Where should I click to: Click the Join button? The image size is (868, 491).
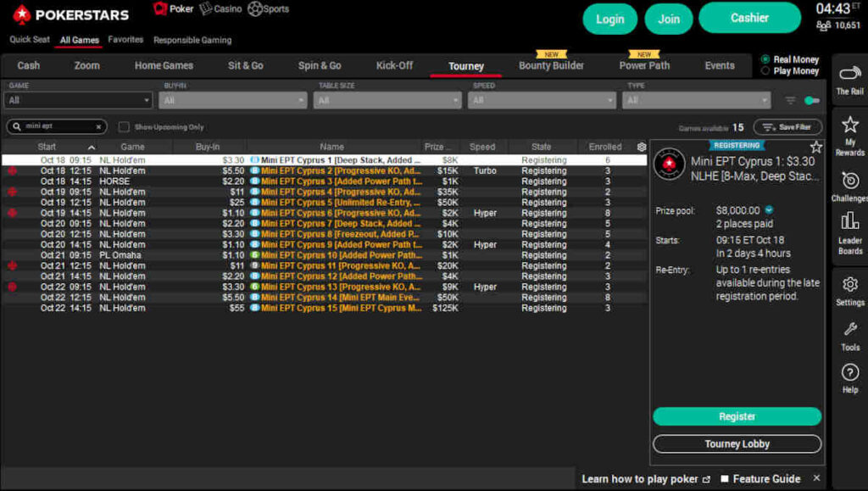(x=669, y=20)
